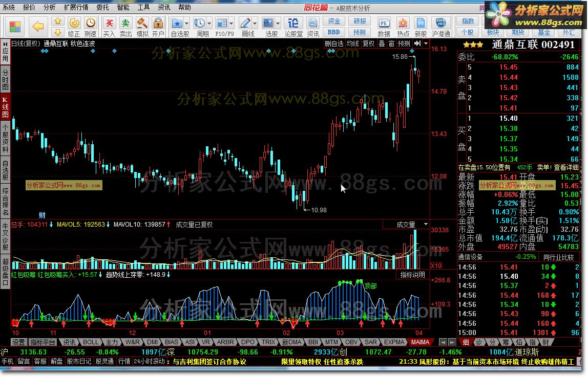Open the 同行业比较 industry comparison link
The width and height of the screenshot is (588, 377).
pos(559,257)
